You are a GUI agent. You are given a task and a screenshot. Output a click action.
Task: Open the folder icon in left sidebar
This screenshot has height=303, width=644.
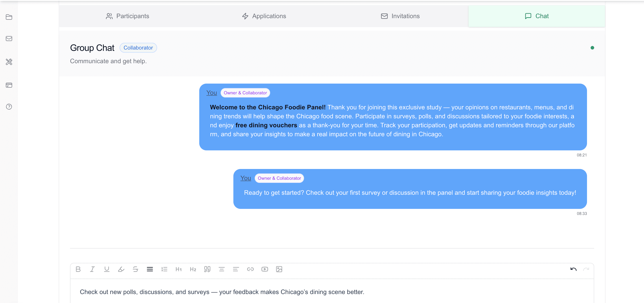pos(9,17)
